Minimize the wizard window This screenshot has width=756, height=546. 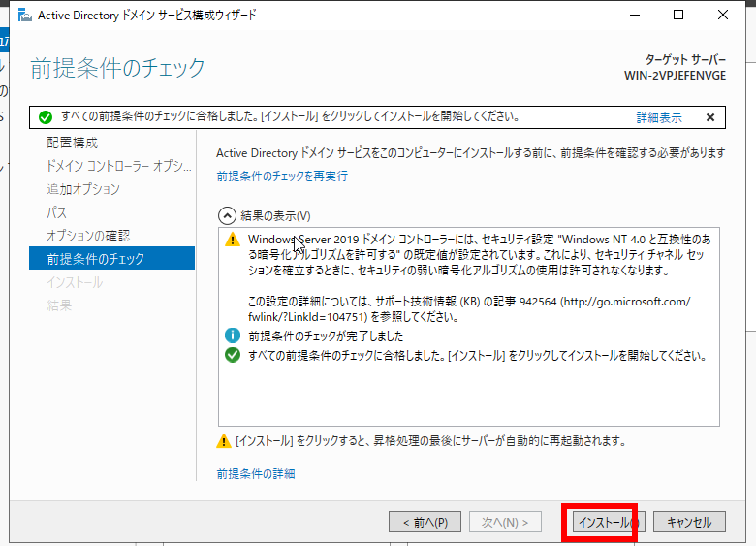click(x=635, y=15)
